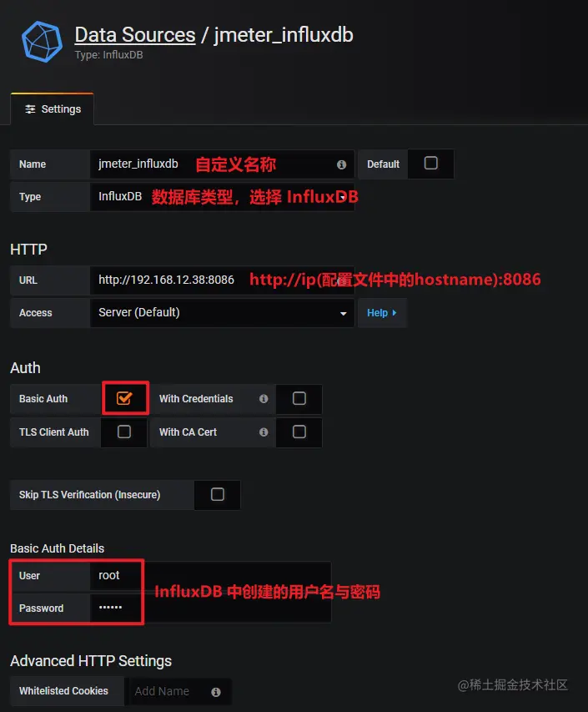The height and width of the screenshot is (712, 588).
Task: Enable the With Credentials checkbox
Action: click(299, 398)
